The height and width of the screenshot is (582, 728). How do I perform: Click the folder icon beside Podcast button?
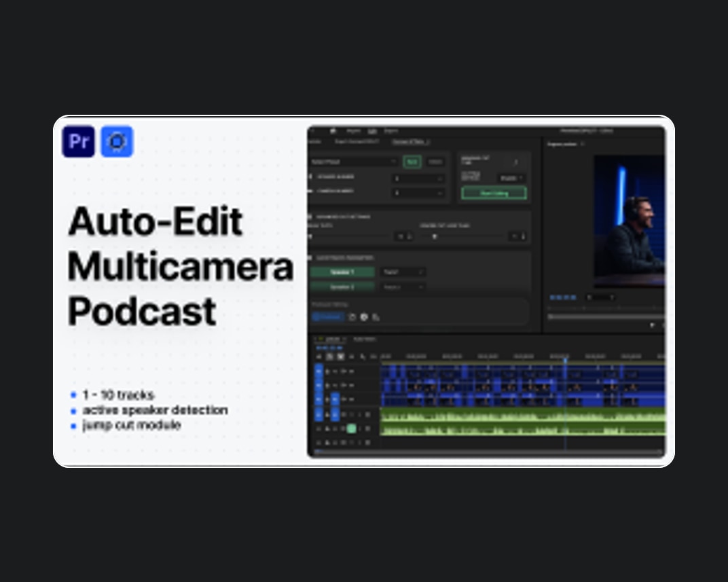(352, 317)
